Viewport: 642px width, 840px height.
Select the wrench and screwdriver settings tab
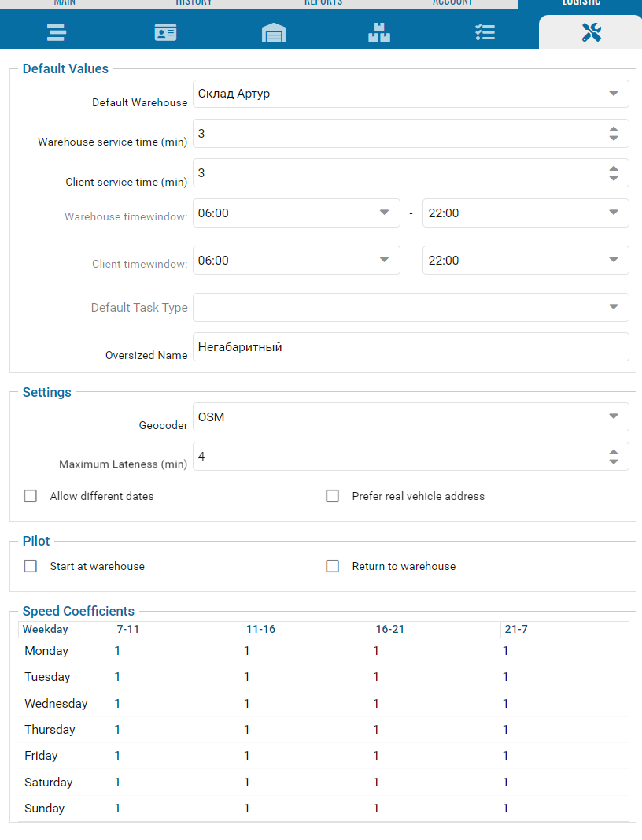coord(591,32)
